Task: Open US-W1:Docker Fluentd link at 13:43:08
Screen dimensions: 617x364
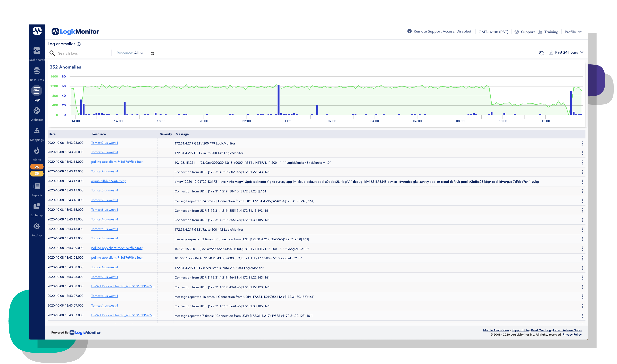Action: tap(123, 286)
